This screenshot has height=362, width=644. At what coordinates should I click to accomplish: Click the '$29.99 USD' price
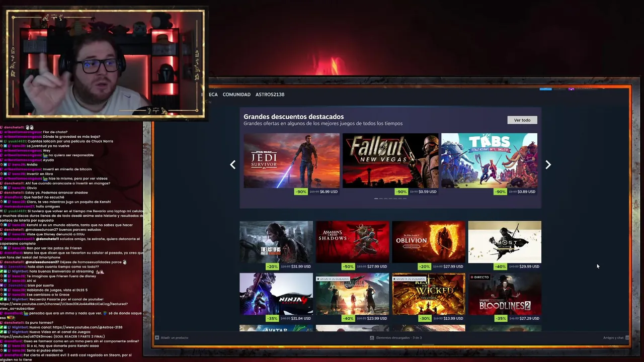(529, 266)
